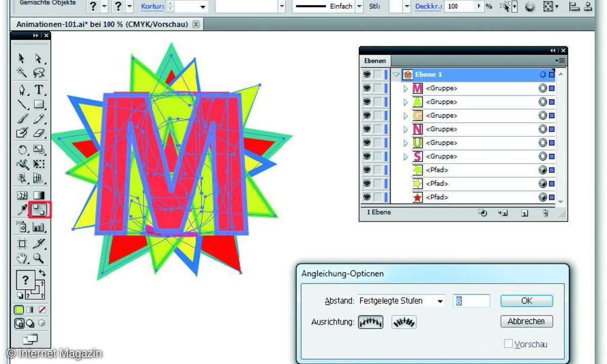Choose the Rotate tool
Screen dimensions: 607x364
22,150
